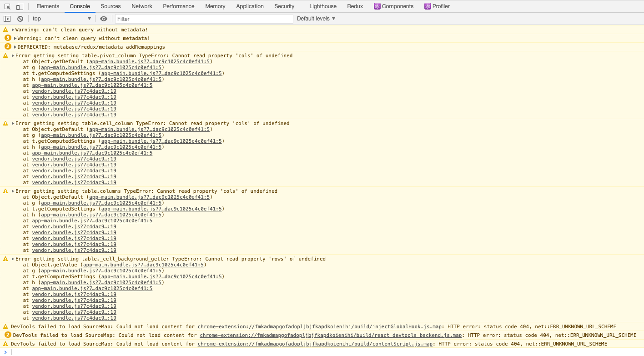Open the Default levels dropdown
The height and width of the screenshot is (356, 644).
316,19
